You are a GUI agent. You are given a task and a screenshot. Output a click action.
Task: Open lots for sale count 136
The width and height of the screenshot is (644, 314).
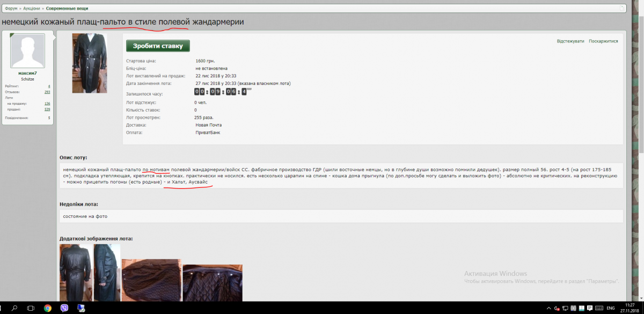[x=47, y=104]
